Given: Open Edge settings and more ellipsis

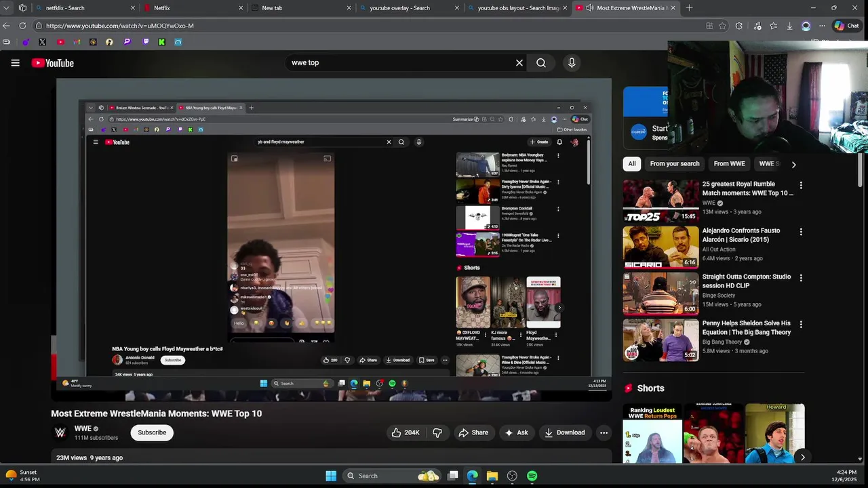Looking at the screenshot, I should (823, 26).
